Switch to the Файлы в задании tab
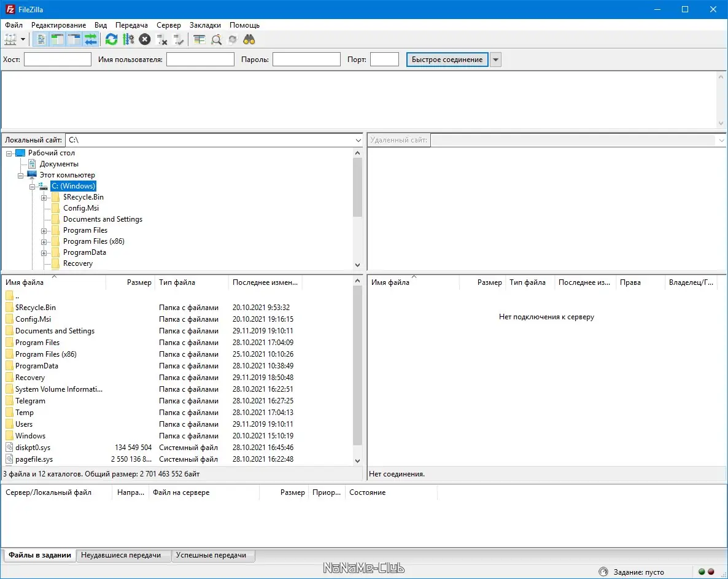This screenshot has width=728, height=579. pyautogui.click(x=40, y=555)
